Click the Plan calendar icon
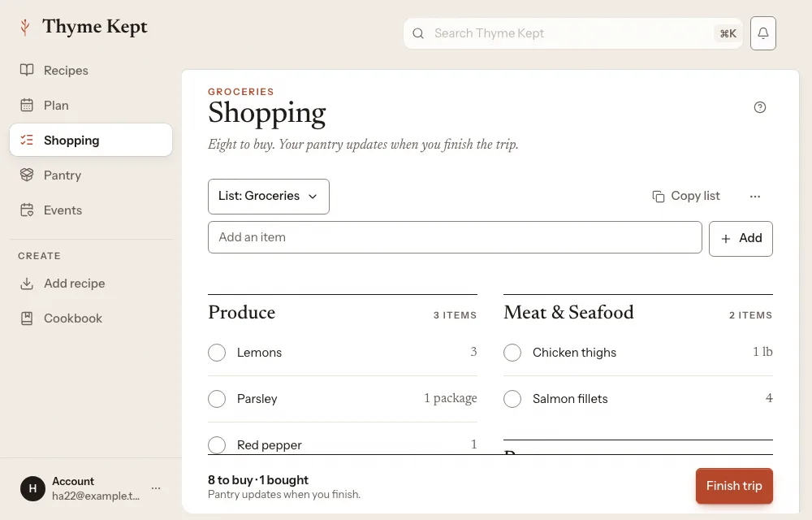The image size is (812, 520). [27, 105]
